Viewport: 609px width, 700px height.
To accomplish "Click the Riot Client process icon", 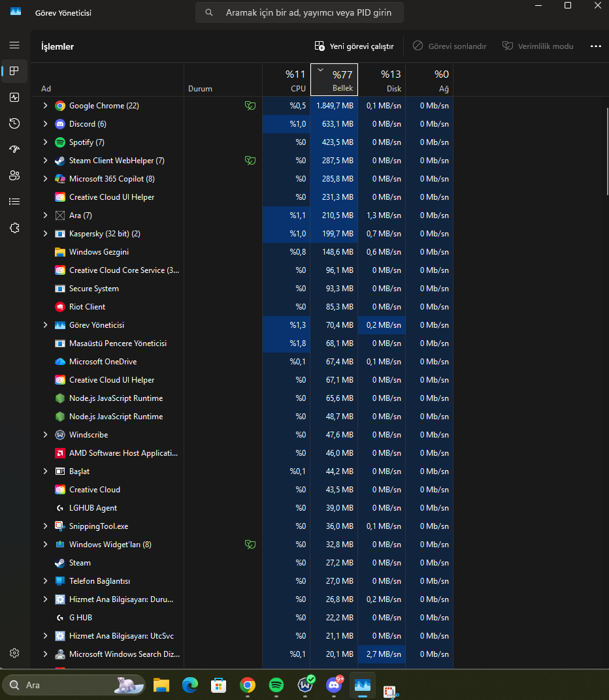I will click(x=60, y=307).
